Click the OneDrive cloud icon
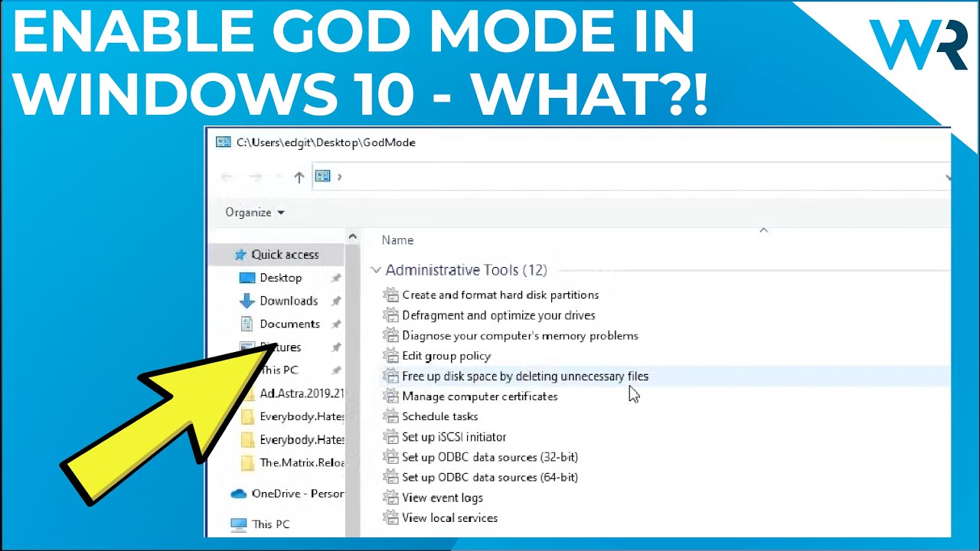 [x=239, y=494]
